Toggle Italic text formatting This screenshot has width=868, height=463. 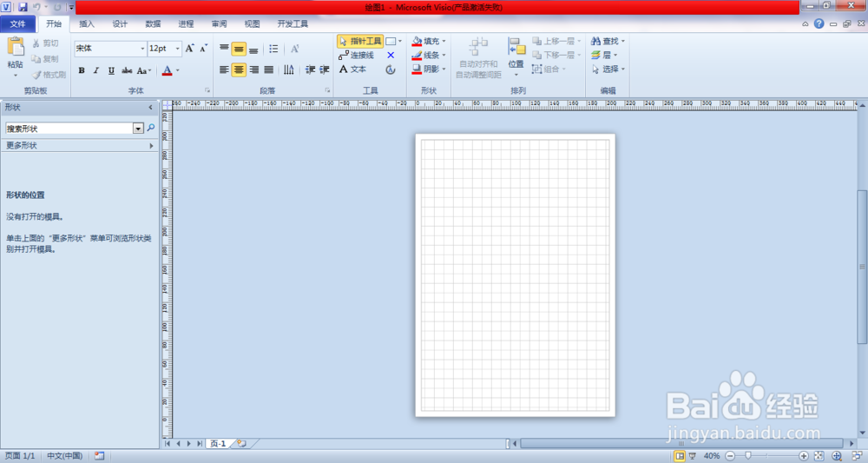coord(96,70)
